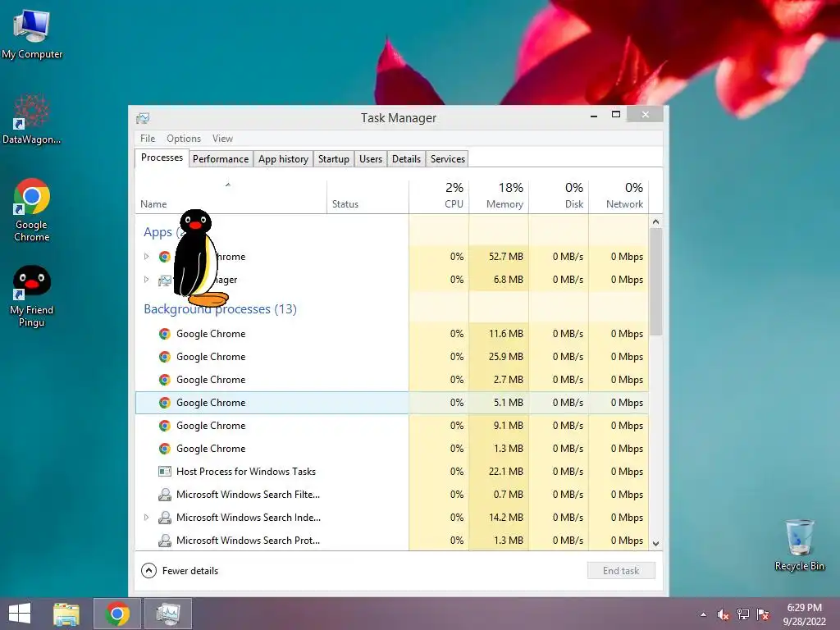The width and height of the screenshot is (840, 630).
Task: Click the muted volume tray icon
Action: (x=723, y=614)
